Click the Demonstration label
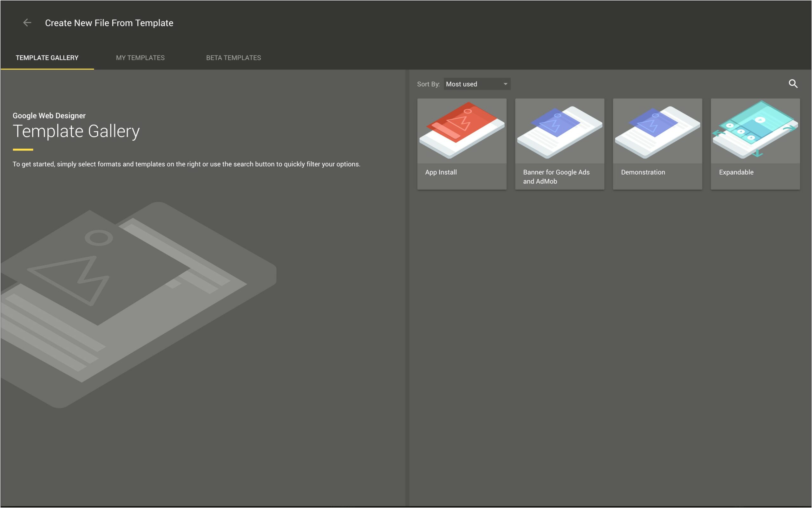This screenshot has width=812, height=508. pyautogui.click(x=643, y=172)
